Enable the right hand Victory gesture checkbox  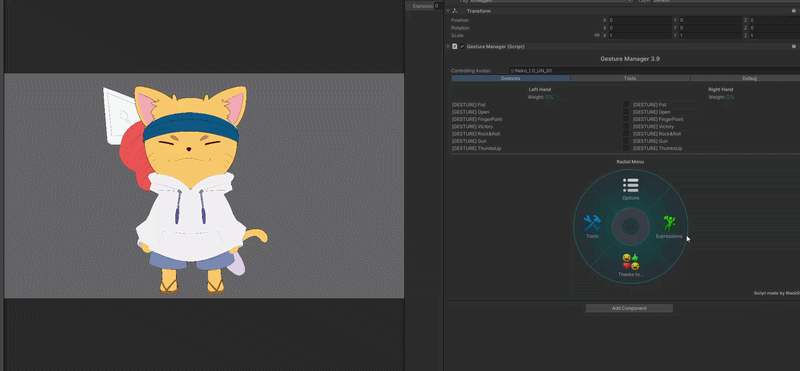point(626,126)
